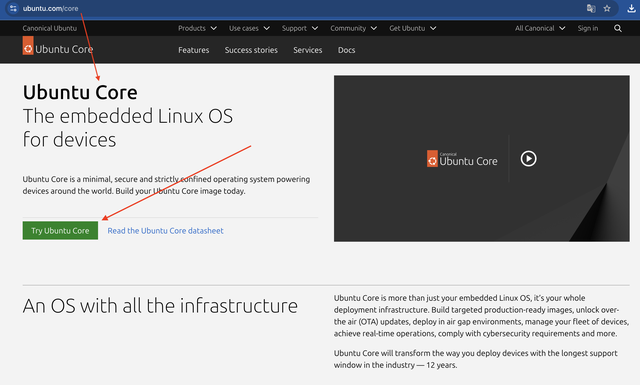The height and width of the screenshot is (385, 640).
Task: Expand the Products dropdown menu
Action: point(197,28)
